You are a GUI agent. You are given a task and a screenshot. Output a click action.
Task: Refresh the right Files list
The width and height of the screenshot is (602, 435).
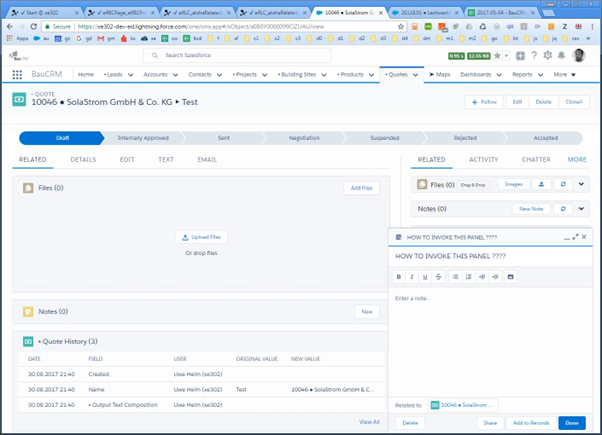pos(563,184)
